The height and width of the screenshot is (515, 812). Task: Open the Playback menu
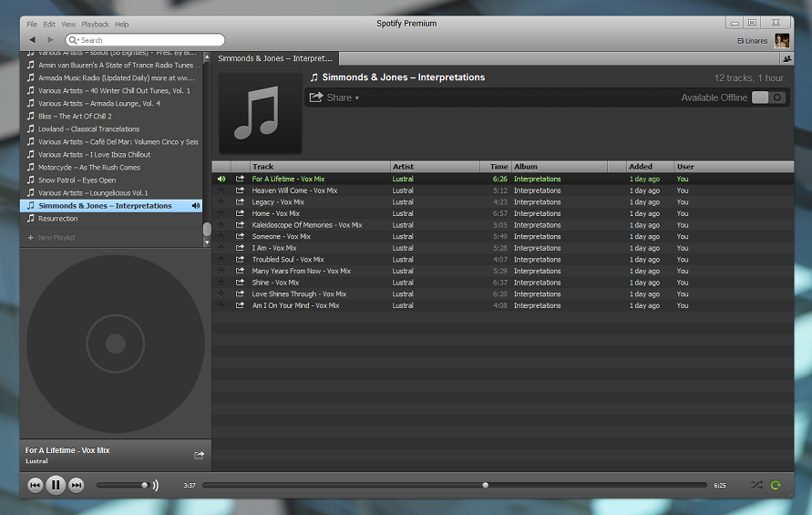[x=96, y=25]
